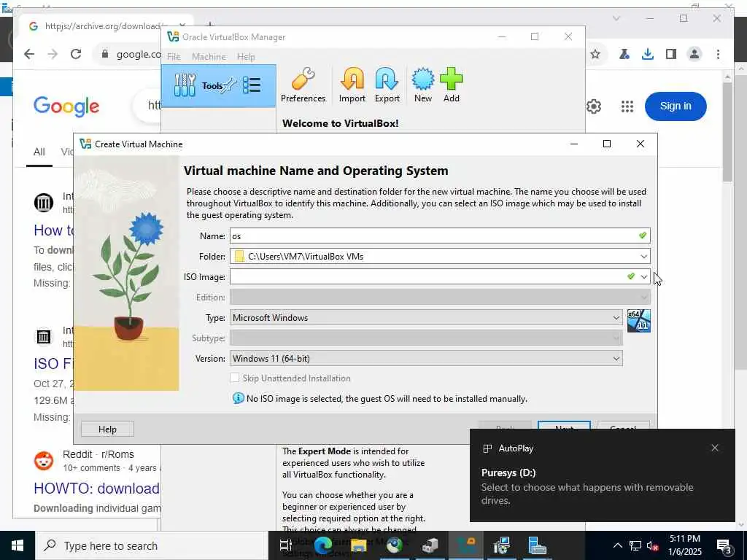Click the Chrome Labs flask icon
The height and width of the screenshot is (560, 747).
pos(624,54)
